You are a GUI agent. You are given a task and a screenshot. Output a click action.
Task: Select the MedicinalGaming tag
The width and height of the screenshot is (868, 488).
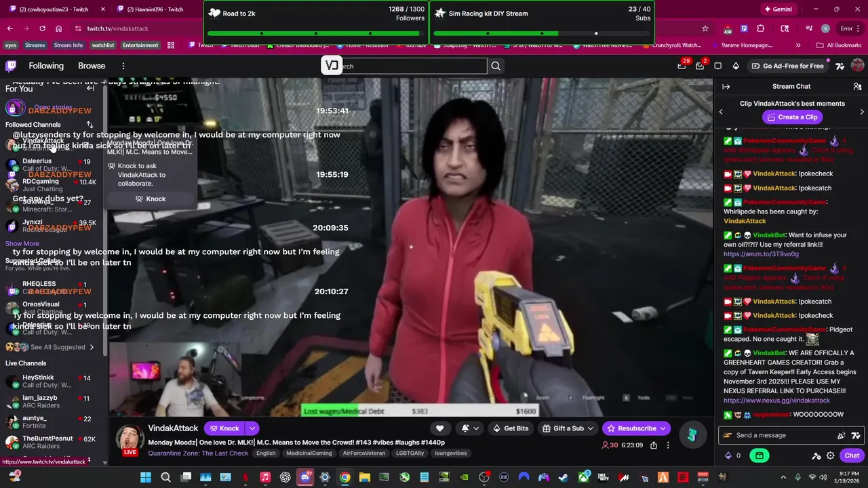(309, 453)
